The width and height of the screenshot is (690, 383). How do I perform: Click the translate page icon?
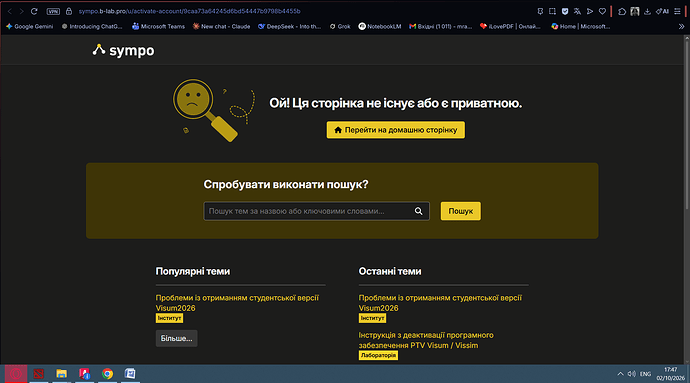click(577, 11)
